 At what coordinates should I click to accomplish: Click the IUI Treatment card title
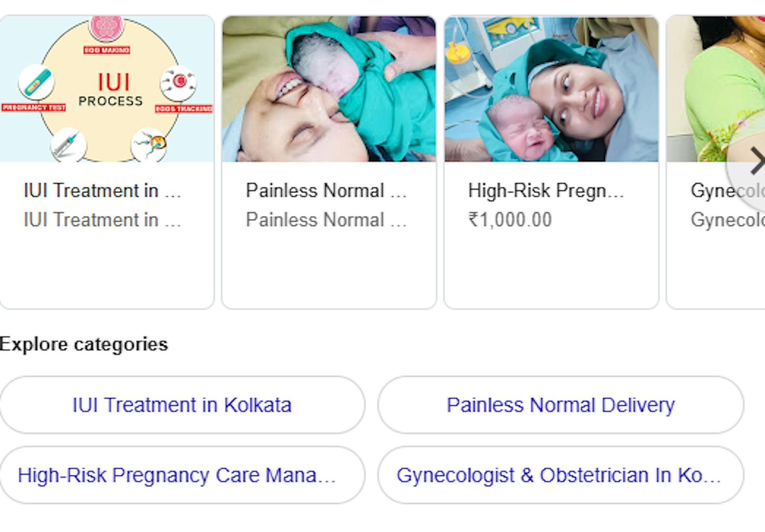[102, 190]
